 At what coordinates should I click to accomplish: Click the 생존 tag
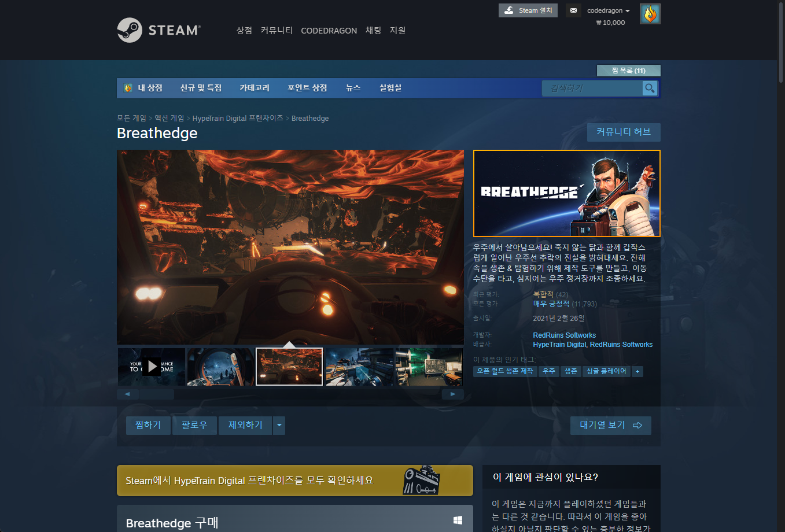pos(571,371)
